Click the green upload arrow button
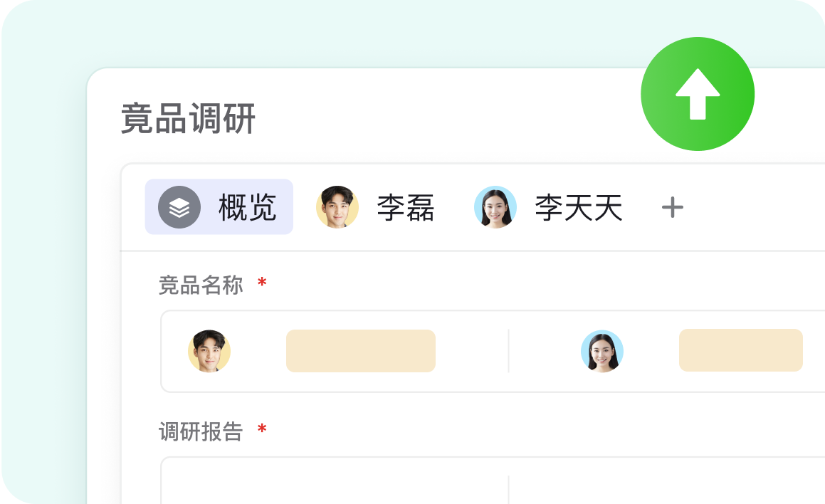The width and height of the screenshot is (825, 504). [x=697, y=94]
